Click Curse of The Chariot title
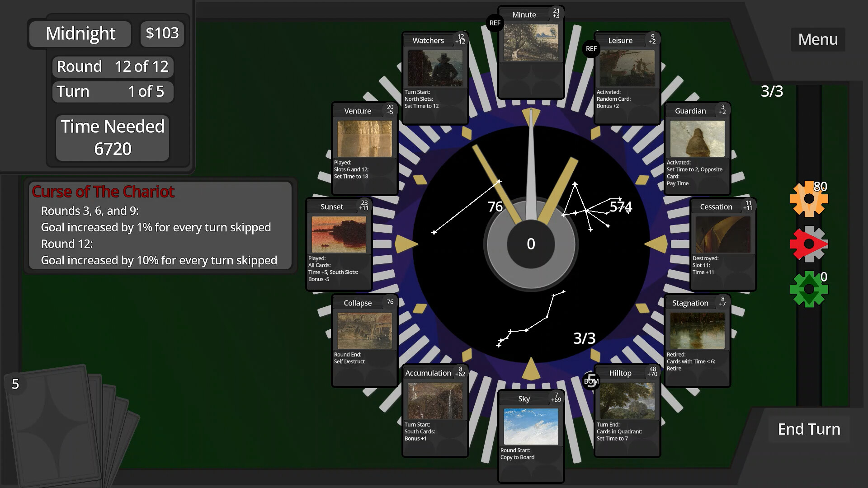Viewport: 868px width, 488px height. (x=103, y=192)
